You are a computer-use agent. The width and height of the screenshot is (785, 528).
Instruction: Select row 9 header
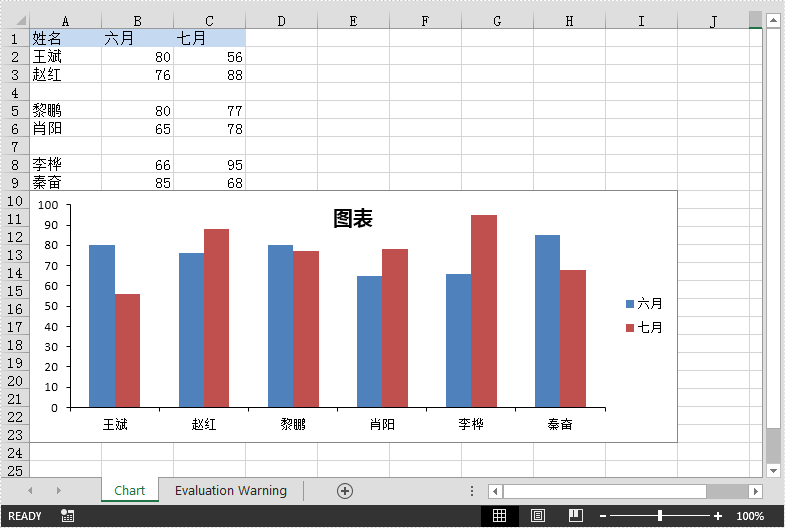click(x=15, y=183)
